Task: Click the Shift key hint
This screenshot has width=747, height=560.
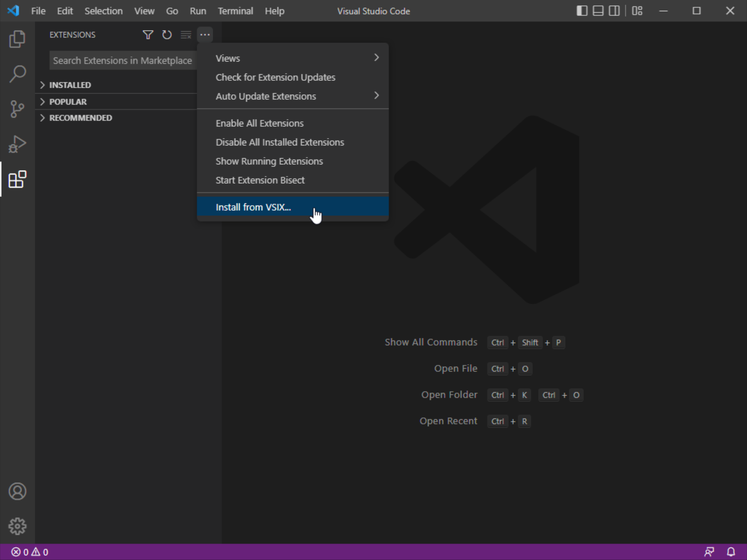Action: coord(530,342)
